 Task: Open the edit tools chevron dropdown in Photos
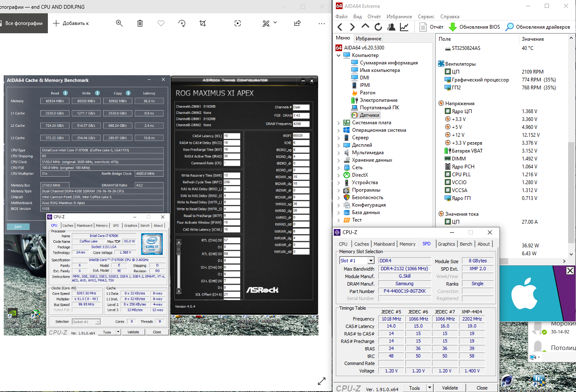click(x=275, y=23)
